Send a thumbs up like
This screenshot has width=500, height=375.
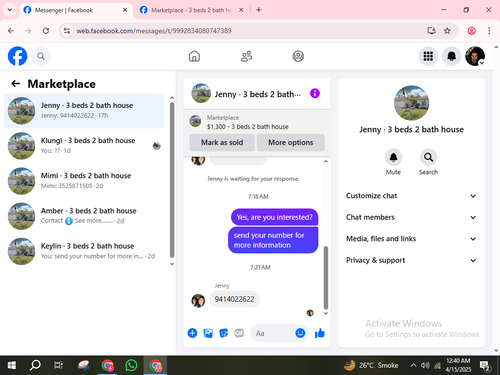[320, 333]
